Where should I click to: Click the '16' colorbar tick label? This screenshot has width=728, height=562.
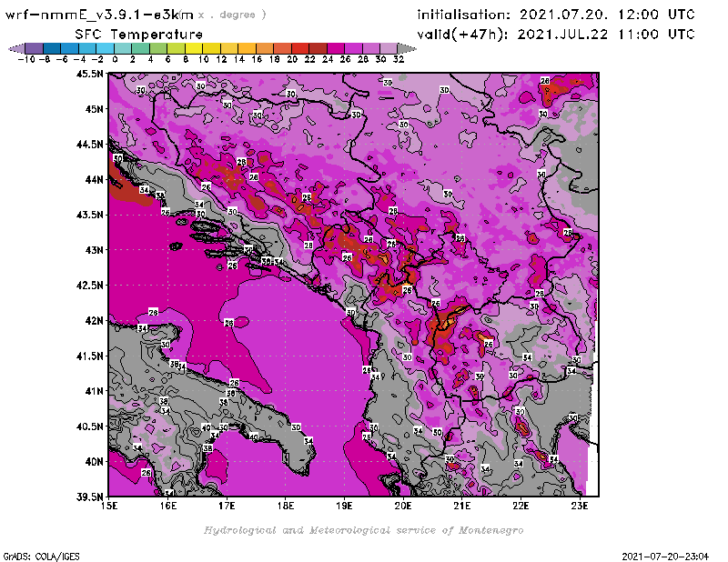pos(257,59)
